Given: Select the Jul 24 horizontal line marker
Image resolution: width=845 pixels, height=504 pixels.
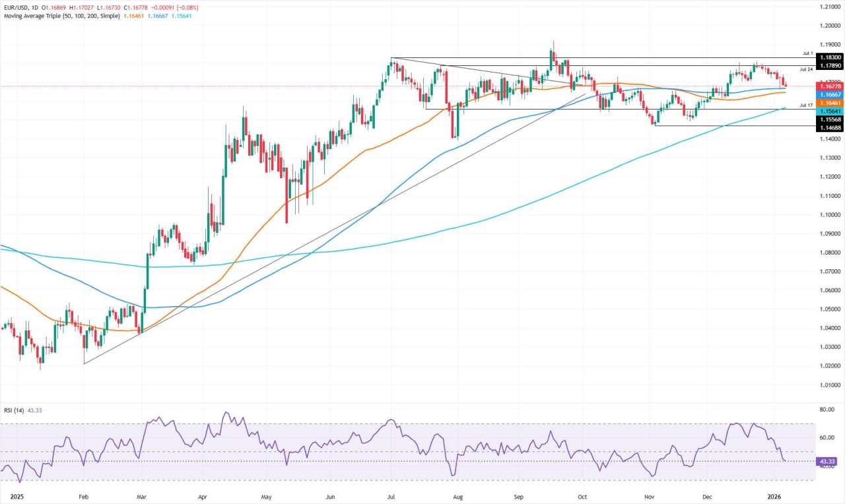Looking at the screenshot, I should [x=807, y=69].
